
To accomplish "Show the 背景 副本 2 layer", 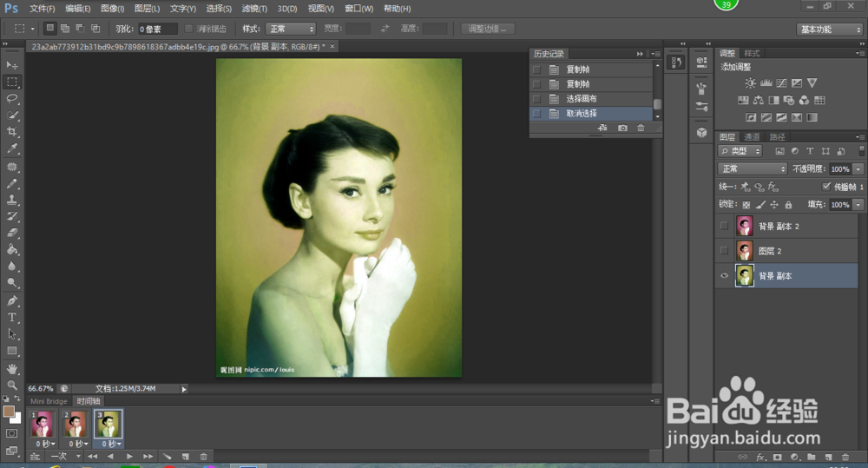I will tap(724, 226).
